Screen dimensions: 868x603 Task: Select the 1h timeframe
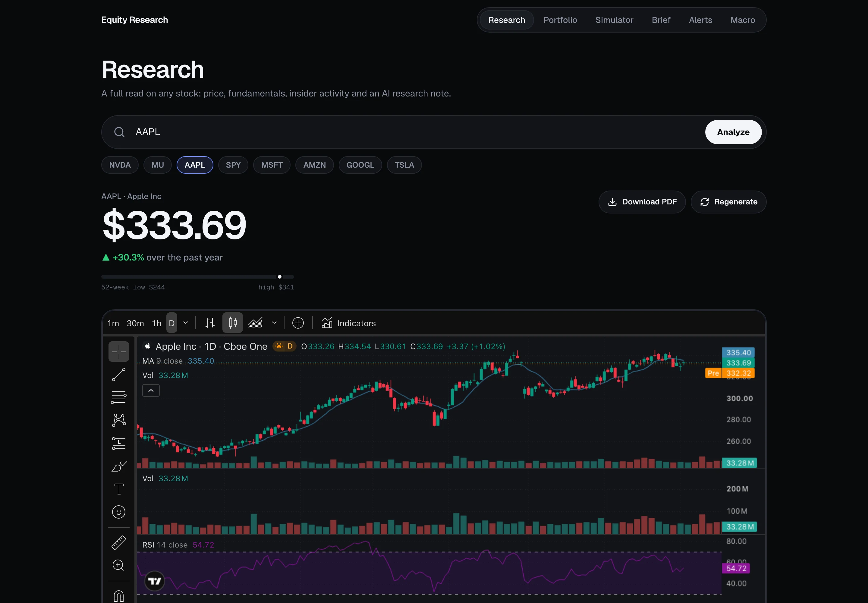pos(157,324)
